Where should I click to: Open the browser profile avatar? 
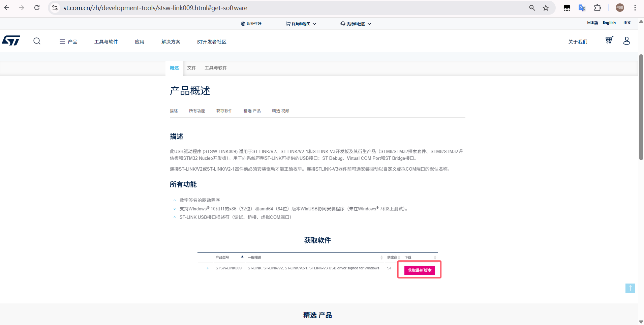pyautogui.click(x=620, y=8)
